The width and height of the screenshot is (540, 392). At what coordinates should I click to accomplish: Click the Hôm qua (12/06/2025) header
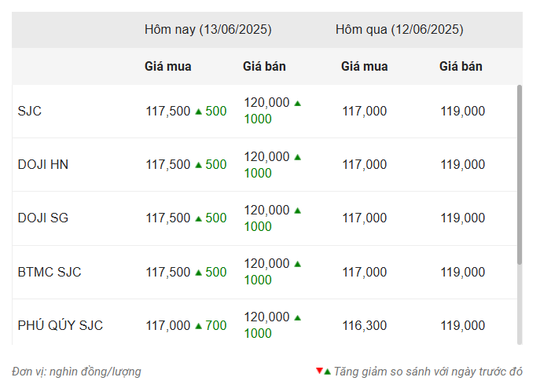[x=399, y=30]
